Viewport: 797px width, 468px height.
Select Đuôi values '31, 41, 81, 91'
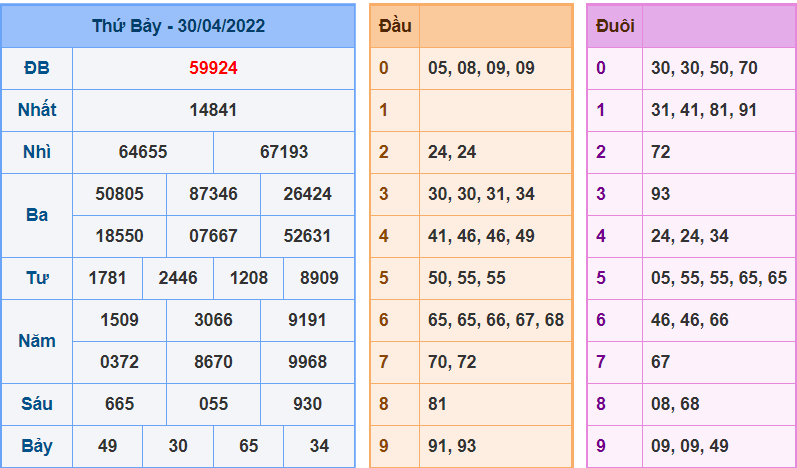pyautogui.click(x=704, y=110)
